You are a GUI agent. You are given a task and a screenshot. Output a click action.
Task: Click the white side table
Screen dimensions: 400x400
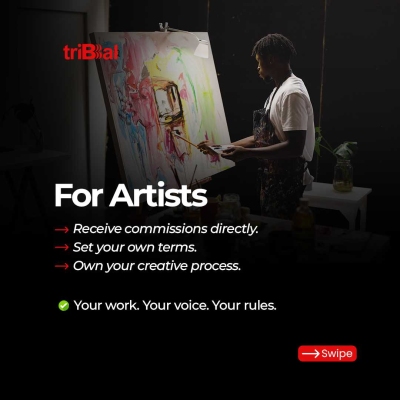click(x=337, y=205)
